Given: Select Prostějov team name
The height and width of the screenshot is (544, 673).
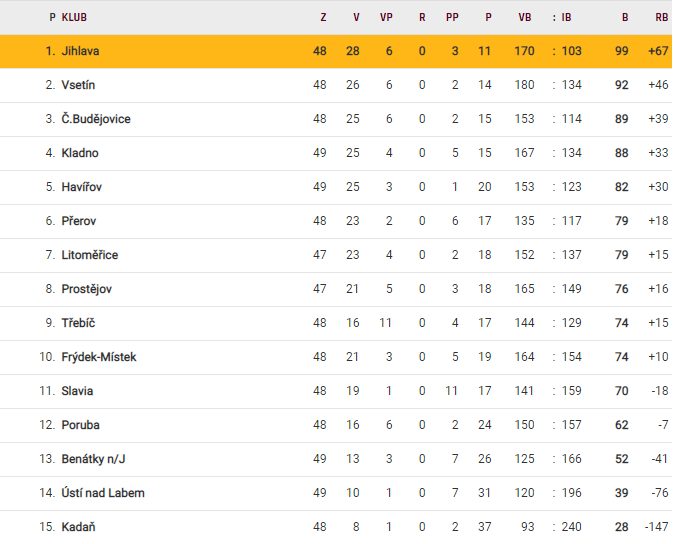Looking at the screenshot, I should tap(87, 289).
